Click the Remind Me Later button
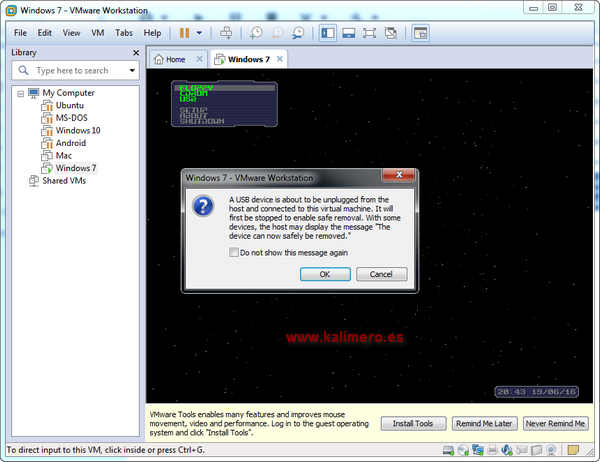The image size is (600, 462). coord(484,423)
